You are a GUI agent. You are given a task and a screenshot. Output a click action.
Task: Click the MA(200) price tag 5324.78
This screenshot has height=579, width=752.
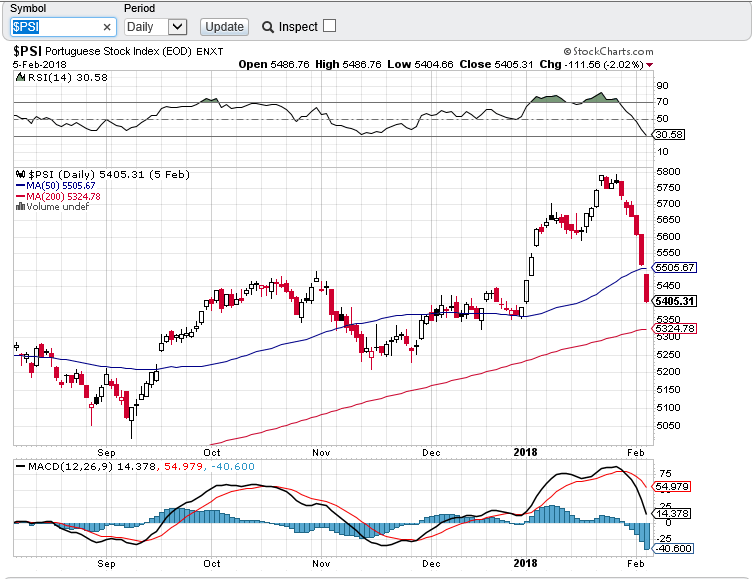[x=674, y=329]
